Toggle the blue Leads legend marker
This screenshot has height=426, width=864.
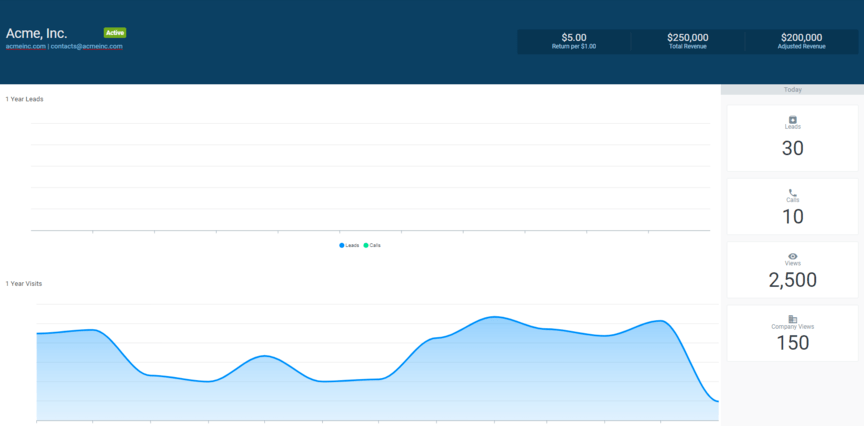pyautogui.click(x=342, y=245)
